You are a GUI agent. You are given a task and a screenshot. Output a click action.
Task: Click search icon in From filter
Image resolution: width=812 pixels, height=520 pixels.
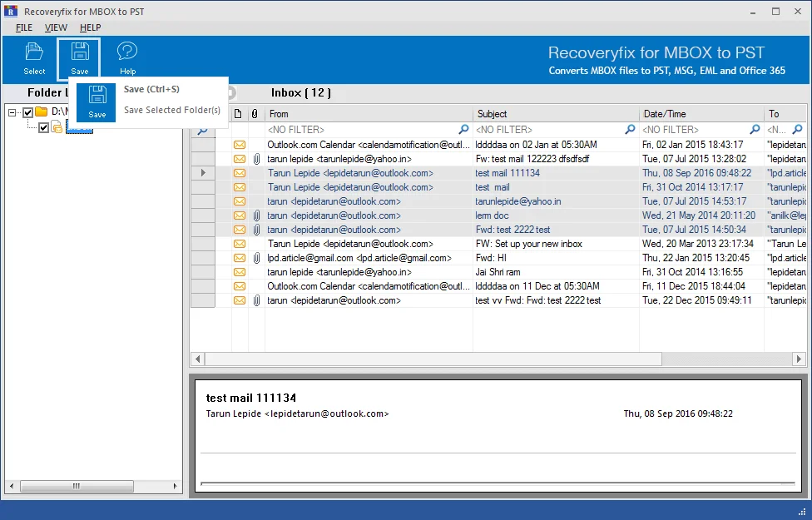click(463, 129)
